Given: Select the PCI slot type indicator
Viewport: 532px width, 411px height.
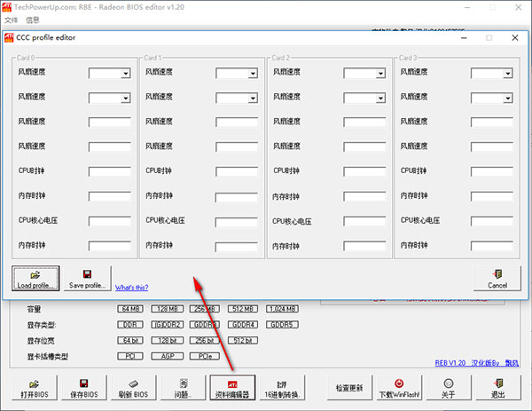Looking at the screenshot, I should tap(130, 356).
